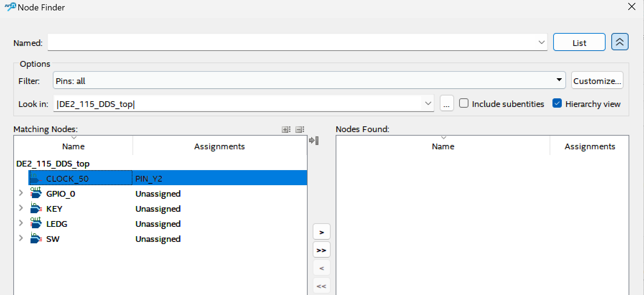644x295 pixels.
Task: Select the KEY node row
Action: (160, 209)
